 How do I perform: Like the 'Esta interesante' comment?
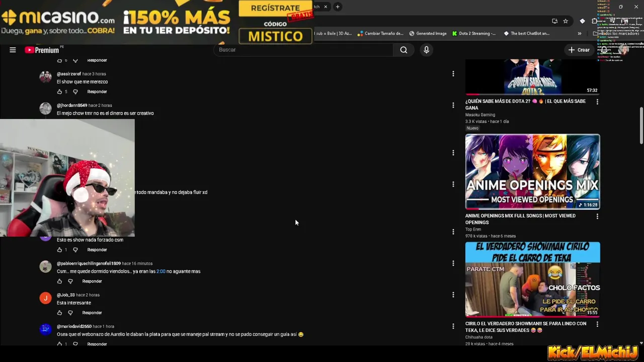coord(59,313)
